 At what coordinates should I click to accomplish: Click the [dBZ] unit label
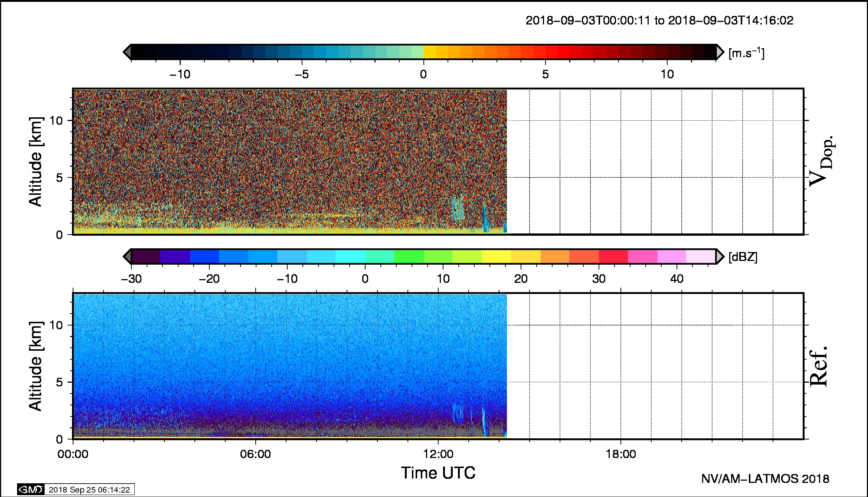tap(743, 257)
